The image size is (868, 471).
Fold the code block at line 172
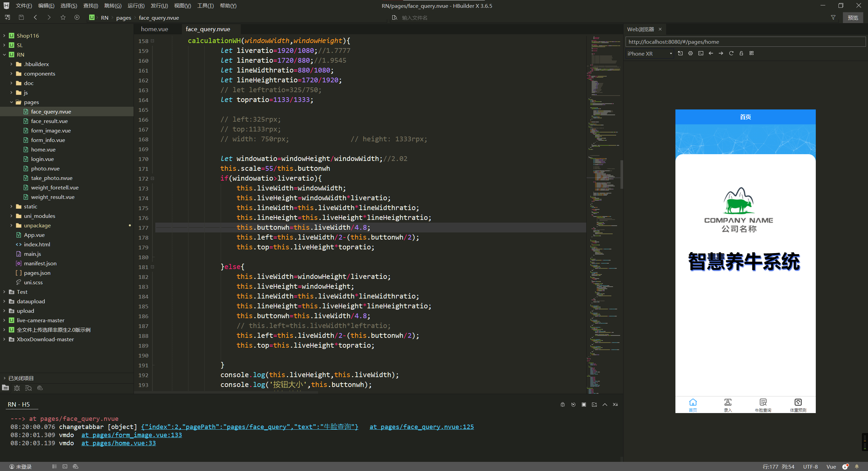pyautogui.click(x=153, y=179)
